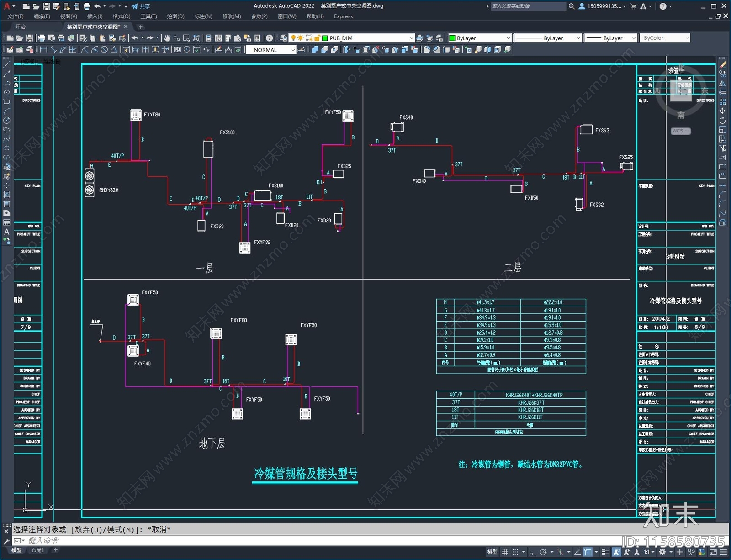Viewport: 731px width, 560px height.
Task: Click the layer freeze sun icon
Action: 300,38
